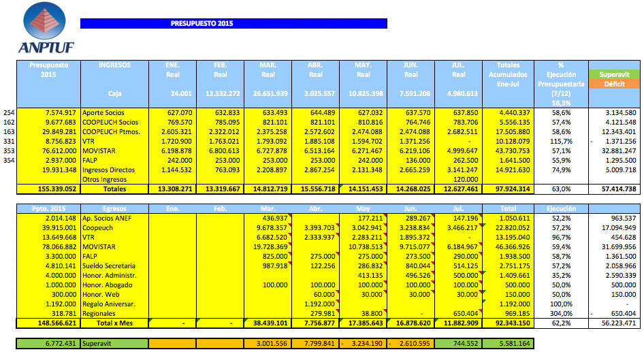Select the INGRESOS column header

click(114, 65)
